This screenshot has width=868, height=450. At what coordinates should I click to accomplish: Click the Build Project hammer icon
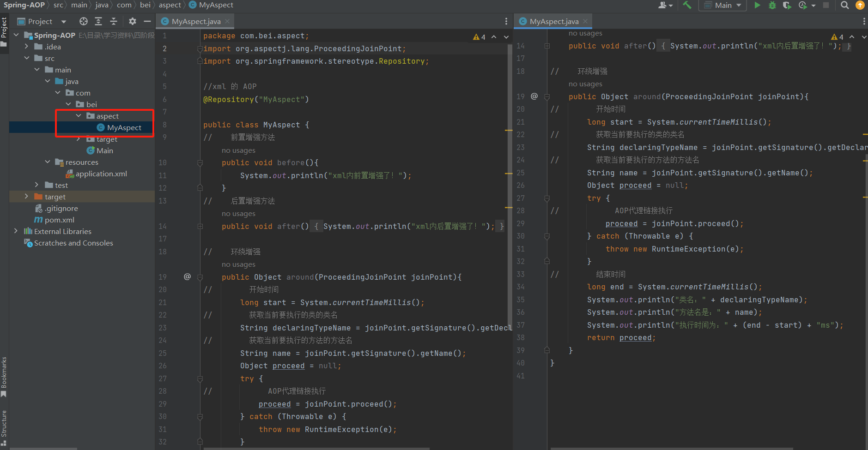click(687, 5)
